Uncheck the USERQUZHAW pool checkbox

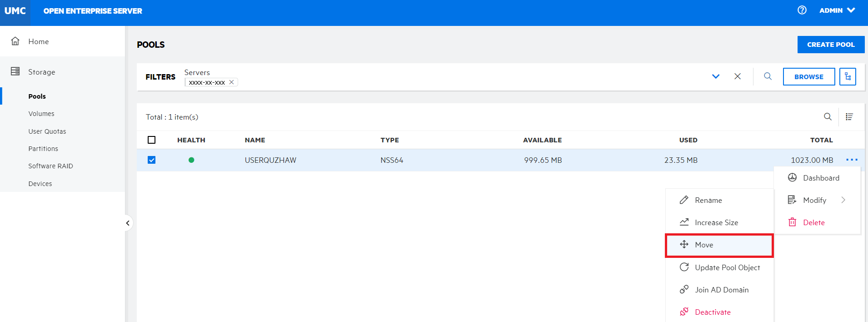point(152,160)
